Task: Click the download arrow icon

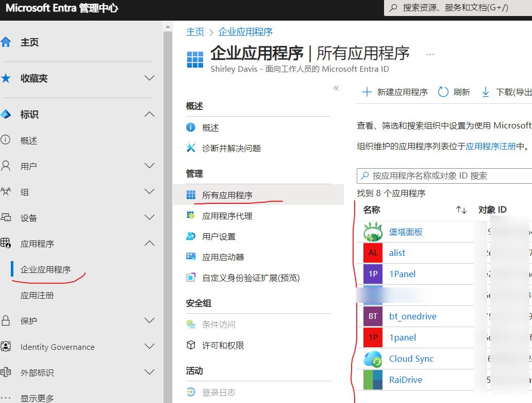Action: click(x=486, y=92)
